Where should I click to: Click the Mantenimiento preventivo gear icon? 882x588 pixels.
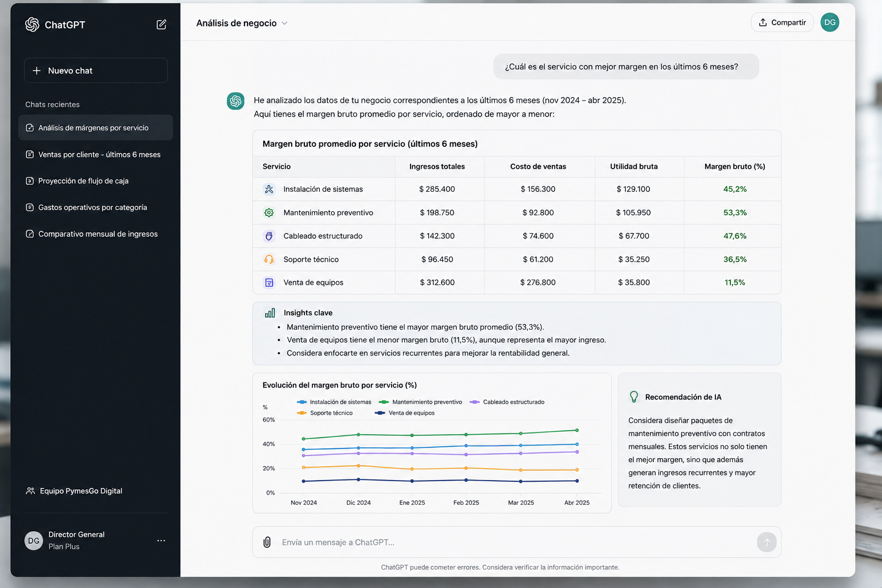(269, 212)
